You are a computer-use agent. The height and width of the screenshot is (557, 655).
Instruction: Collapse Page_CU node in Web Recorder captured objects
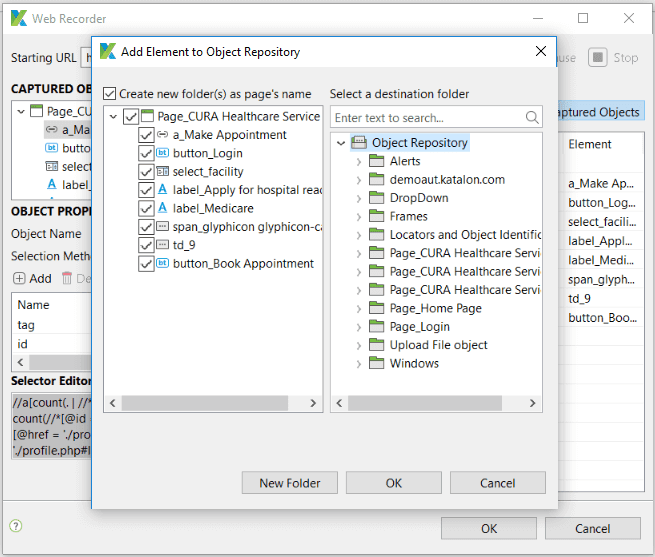coord(21,112)
